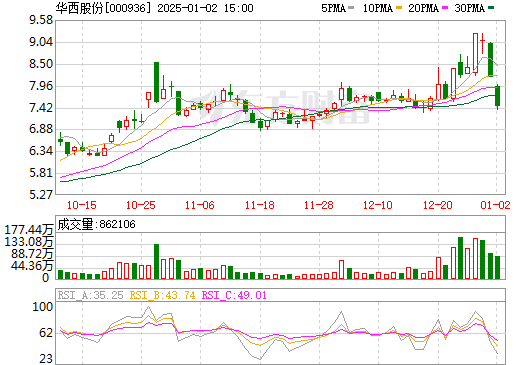The height and width of the screenshot is (365, 520).
Task: Select the 01-02 date axis label
Action: [x=495, y=205]
